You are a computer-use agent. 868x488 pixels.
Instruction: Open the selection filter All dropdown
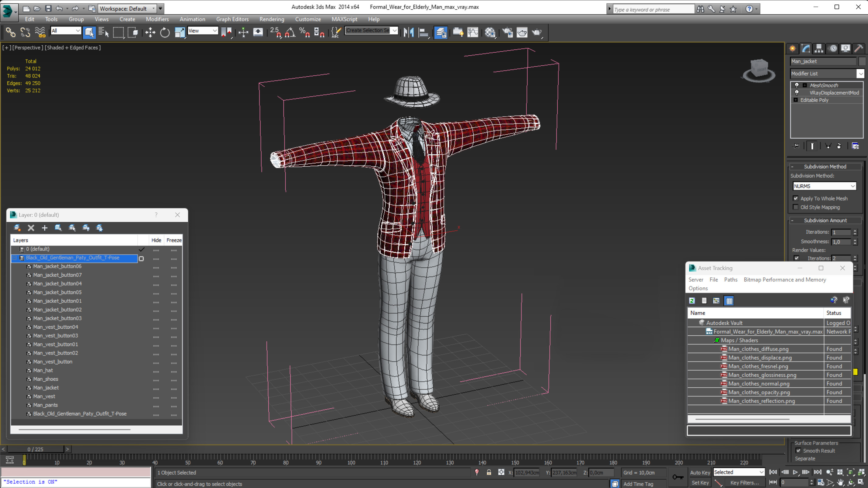[x=66, y=31]
